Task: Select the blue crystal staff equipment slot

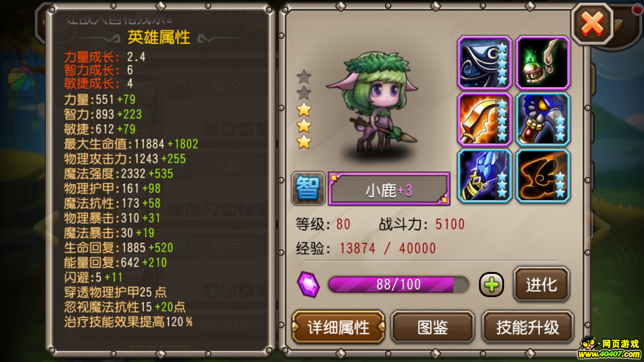Action: (x=485, y=176)
